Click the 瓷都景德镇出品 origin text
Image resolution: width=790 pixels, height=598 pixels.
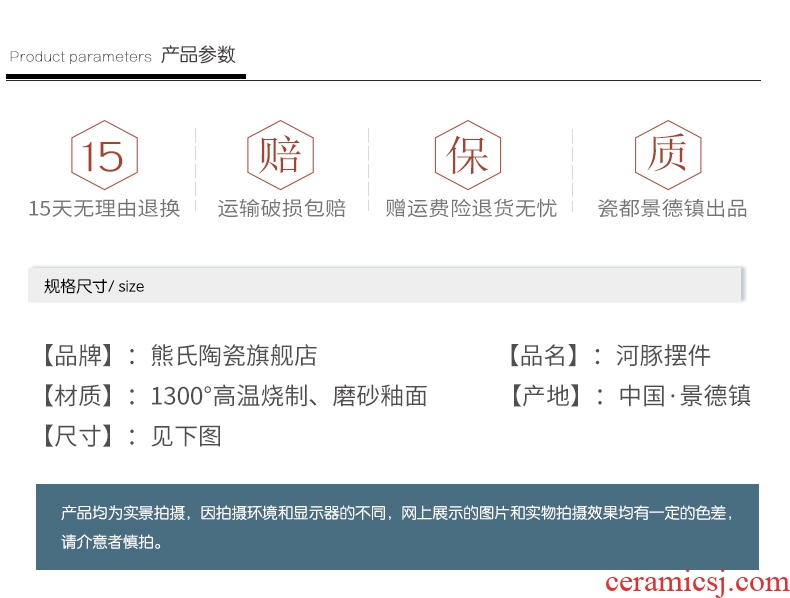coord(672,208)
